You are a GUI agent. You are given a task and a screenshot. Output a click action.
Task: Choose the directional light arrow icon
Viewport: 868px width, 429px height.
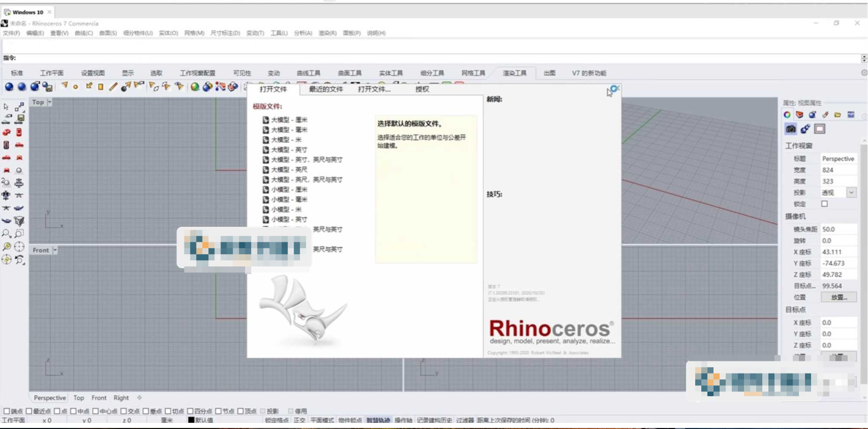89,86
